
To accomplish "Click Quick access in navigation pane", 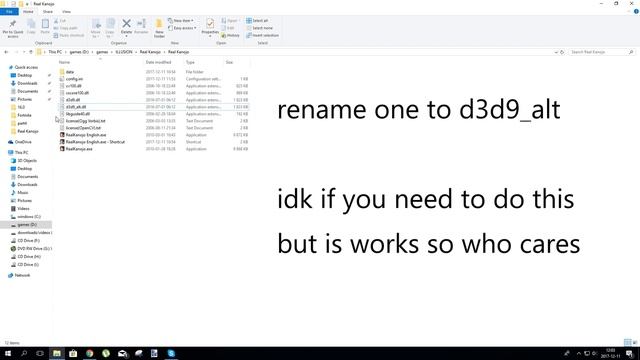I will tap(26, 67).
